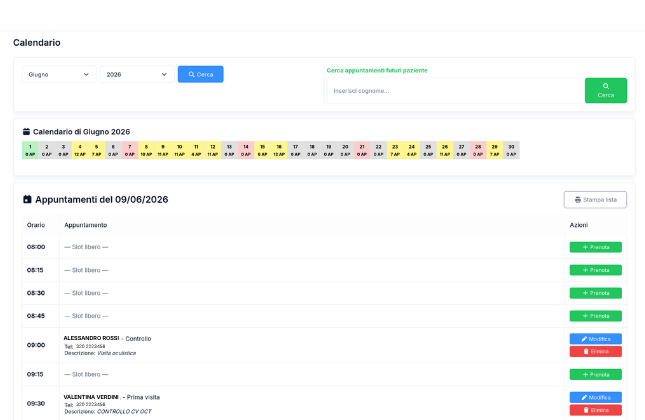The height and width of the screenshot is (420, 645).
Task: Select day 1 in the June calendar
Action: click(30, 150)
